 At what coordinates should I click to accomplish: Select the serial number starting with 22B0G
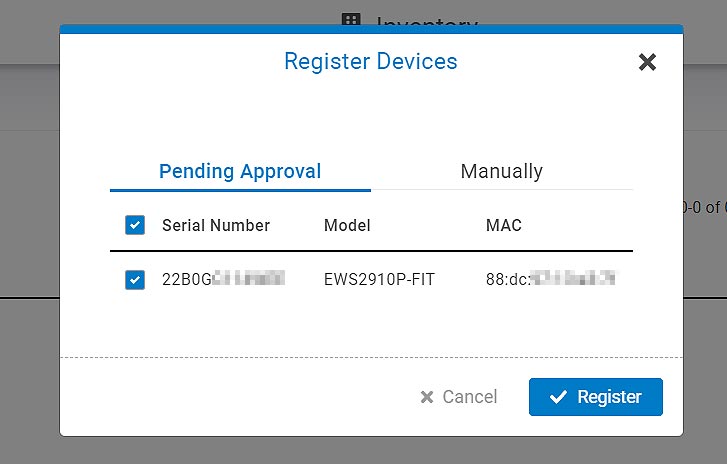point(223,279)
